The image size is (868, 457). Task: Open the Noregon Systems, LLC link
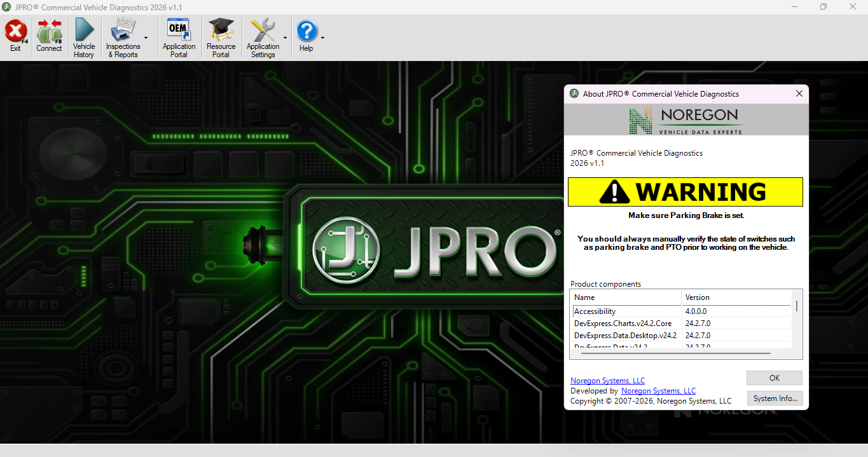pos(607,381)
